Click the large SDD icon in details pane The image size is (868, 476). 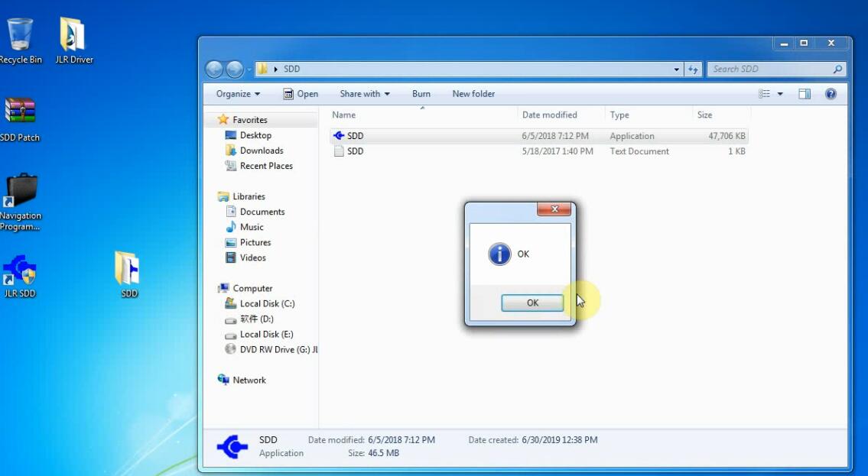(232, 447)
